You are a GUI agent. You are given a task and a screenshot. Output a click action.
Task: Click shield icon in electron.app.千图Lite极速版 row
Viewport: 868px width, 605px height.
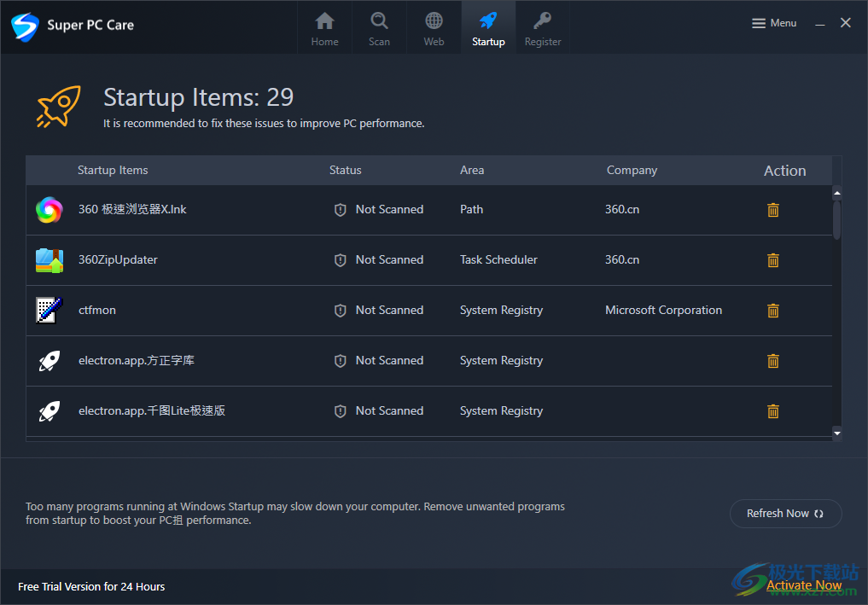pyautogui.click(x=341, y=411)
